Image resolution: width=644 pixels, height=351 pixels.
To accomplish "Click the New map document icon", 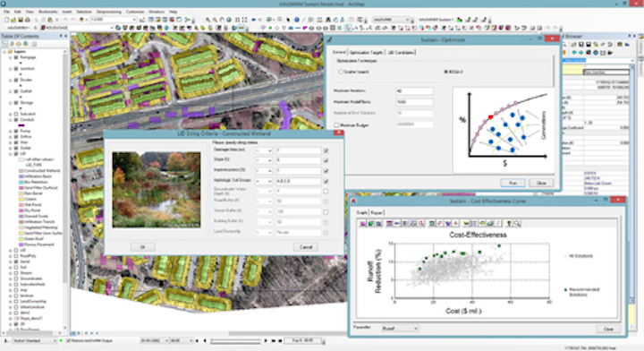I will pos(6,20).
